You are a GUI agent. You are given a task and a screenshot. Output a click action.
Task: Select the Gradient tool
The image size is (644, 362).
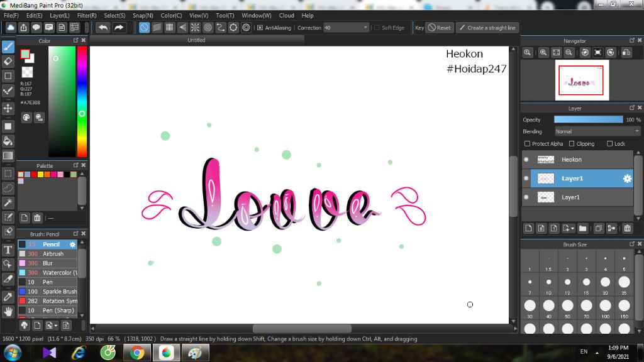click(8, 156)
